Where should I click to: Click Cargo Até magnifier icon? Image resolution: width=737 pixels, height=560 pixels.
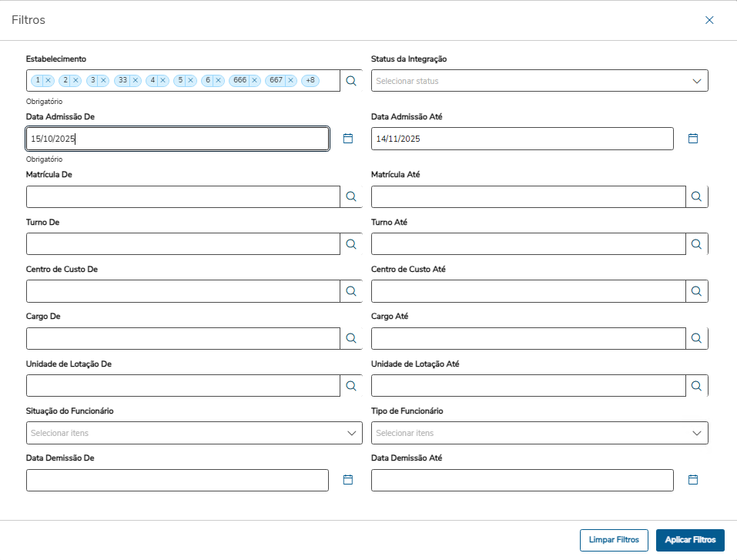[696, 338]
